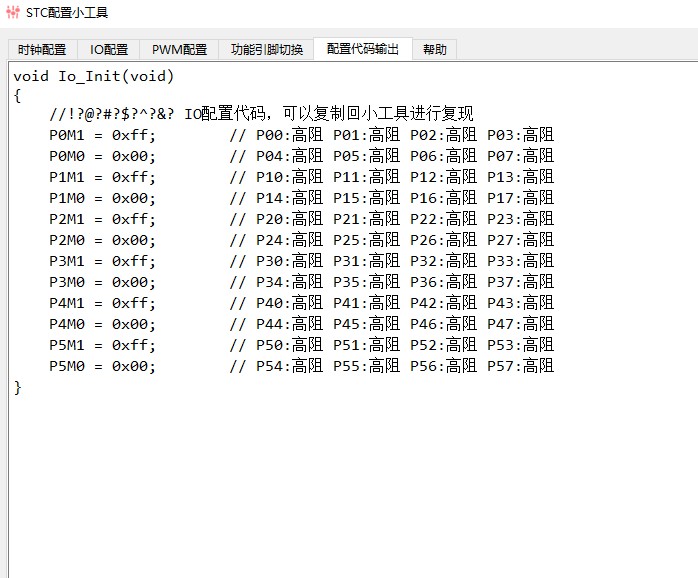
Task: Click the opening brace under Io_Init
Action: pos(17,95)
